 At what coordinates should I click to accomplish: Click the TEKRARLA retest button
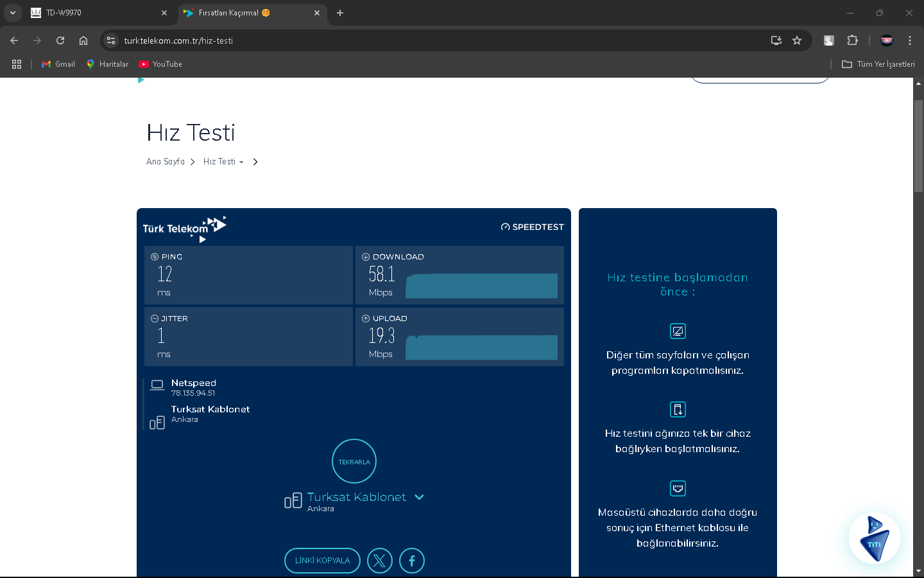(x=354, y=461)
